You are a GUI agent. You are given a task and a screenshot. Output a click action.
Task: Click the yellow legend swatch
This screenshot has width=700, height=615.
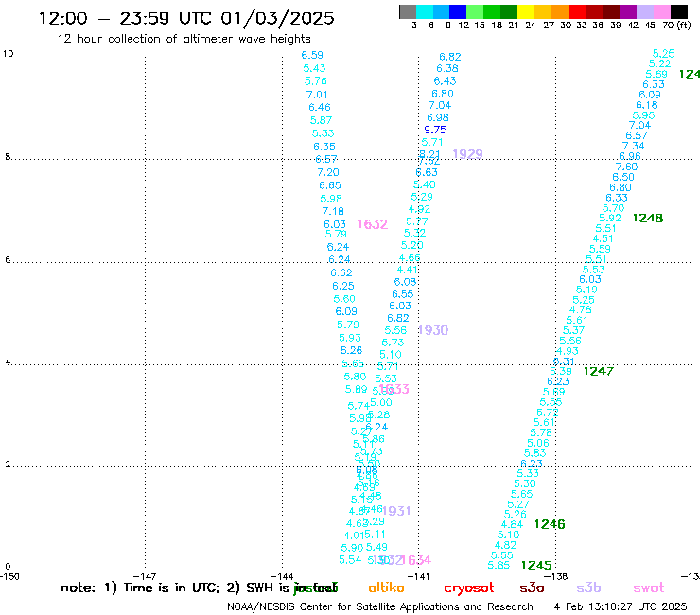click(x=526, y=11)
